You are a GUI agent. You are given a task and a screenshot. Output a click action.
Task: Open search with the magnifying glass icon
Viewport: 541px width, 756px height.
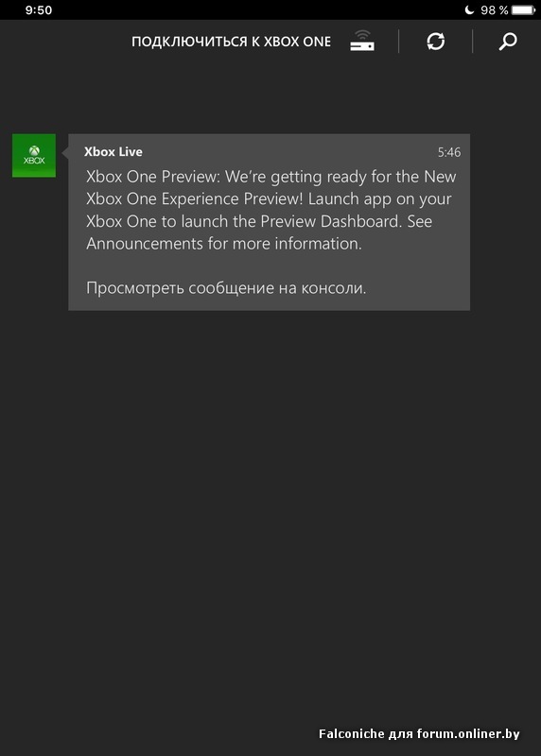tap(507, 42)
